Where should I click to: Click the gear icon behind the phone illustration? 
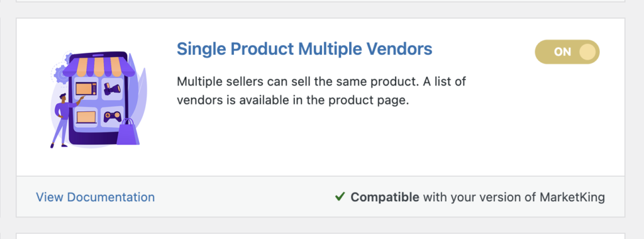point(61,74)
